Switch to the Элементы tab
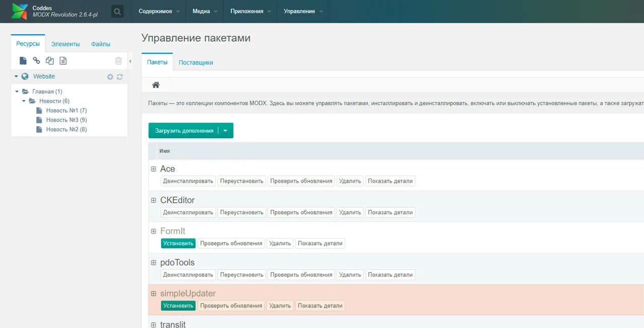This screenshot has width=644, height=328. click(x=65, y=44)
